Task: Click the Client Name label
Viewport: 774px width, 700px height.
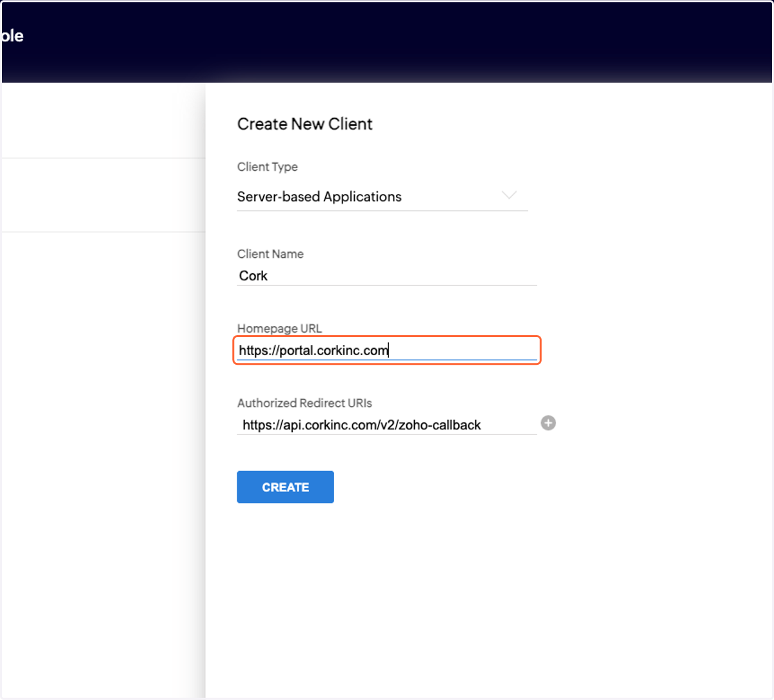Action: pos(270,254)
